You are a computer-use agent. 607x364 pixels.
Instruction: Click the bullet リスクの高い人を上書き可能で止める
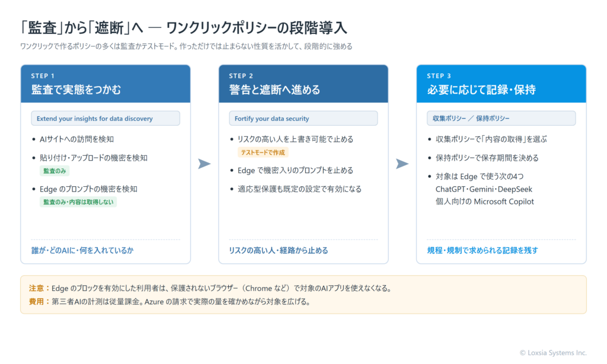(x=295, y=139)
